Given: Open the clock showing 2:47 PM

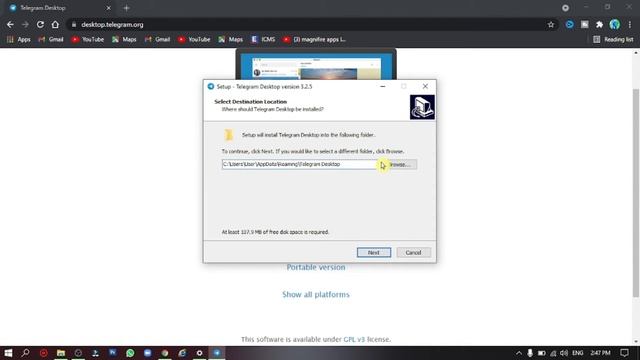Looking at the screenshot, I should (x=600, y=353).
